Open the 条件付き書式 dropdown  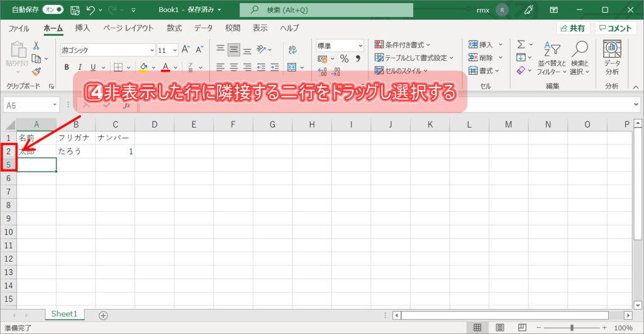click(x=403, y=45)
